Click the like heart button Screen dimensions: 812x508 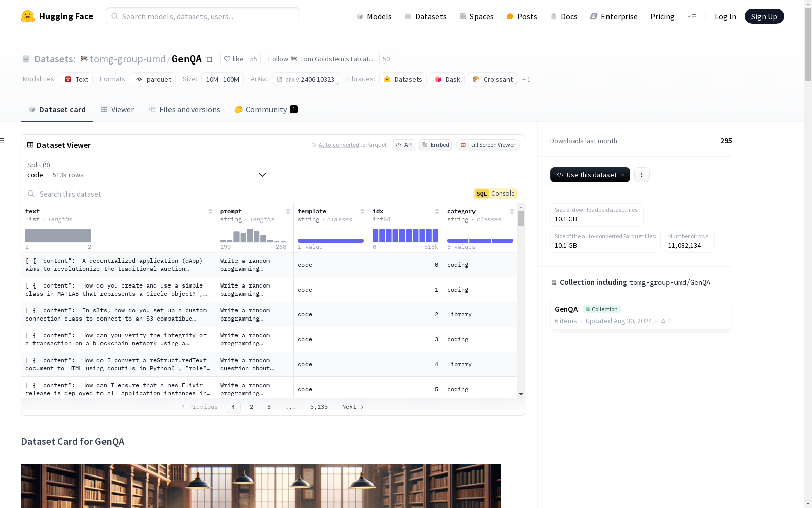click(x=233, y=59)
